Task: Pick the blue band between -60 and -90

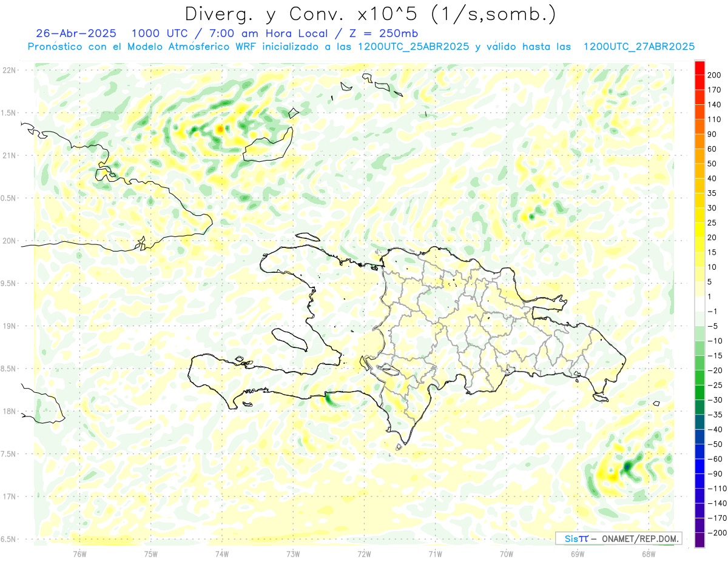Action: [x=699, y=466]
